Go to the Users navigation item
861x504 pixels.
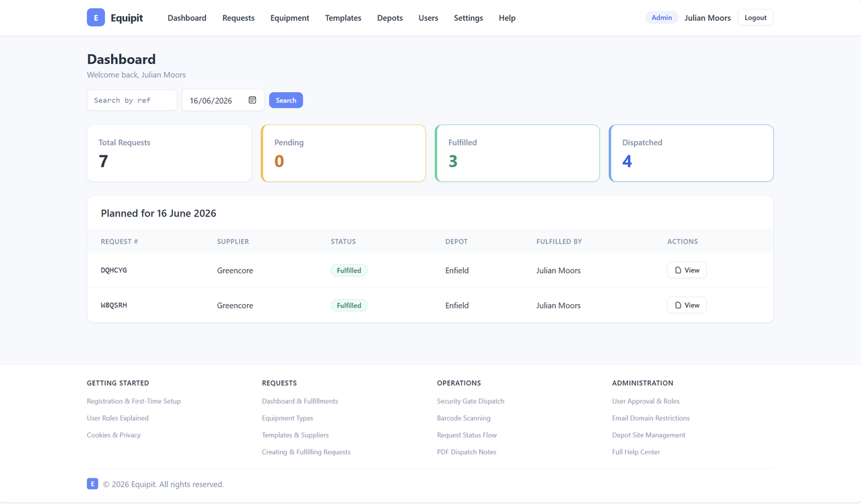[x=428, y=18]
